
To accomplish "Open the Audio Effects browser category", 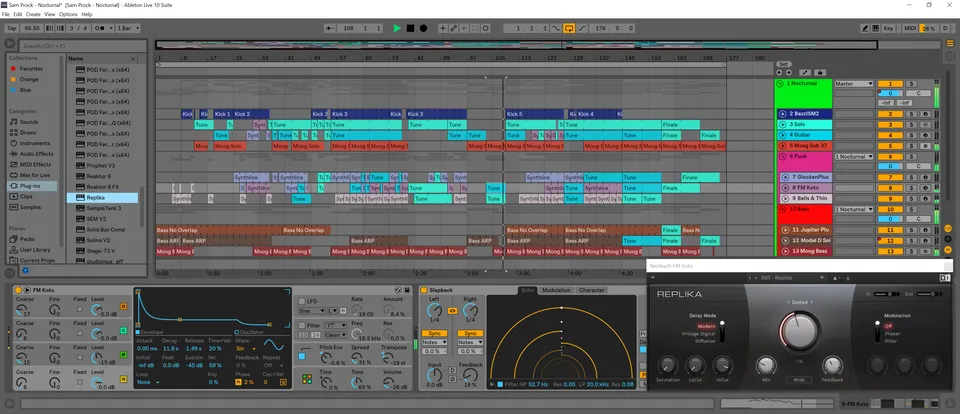I will 36,154.
